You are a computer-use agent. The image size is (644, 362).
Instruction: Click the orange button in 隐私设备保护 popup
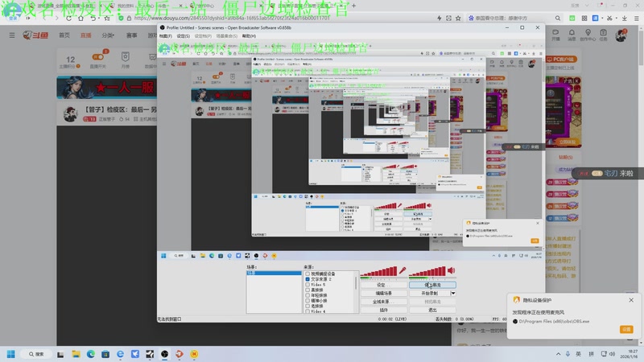pyautogui.click(x=626, y=329)
